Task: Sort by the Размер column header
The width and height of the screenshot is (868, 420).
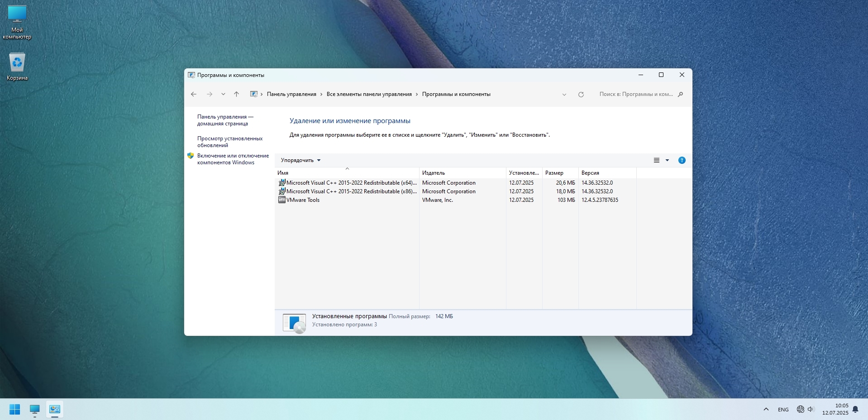Action: (560, 173)
